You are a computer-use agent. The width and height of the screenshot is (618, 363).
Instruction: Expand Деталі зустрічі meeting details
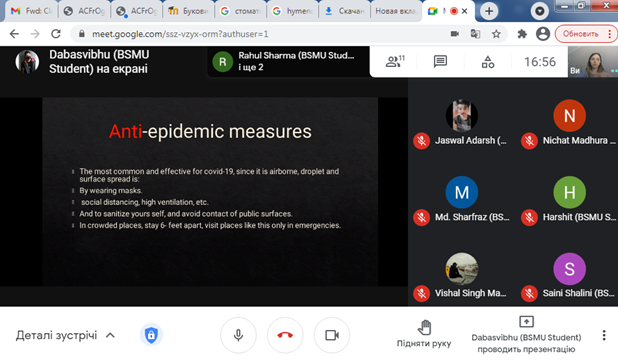[x=65, y=335]
